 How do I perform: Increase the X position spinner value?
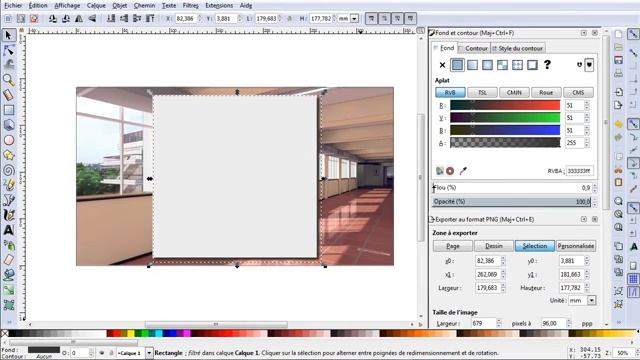pos(200,17)
